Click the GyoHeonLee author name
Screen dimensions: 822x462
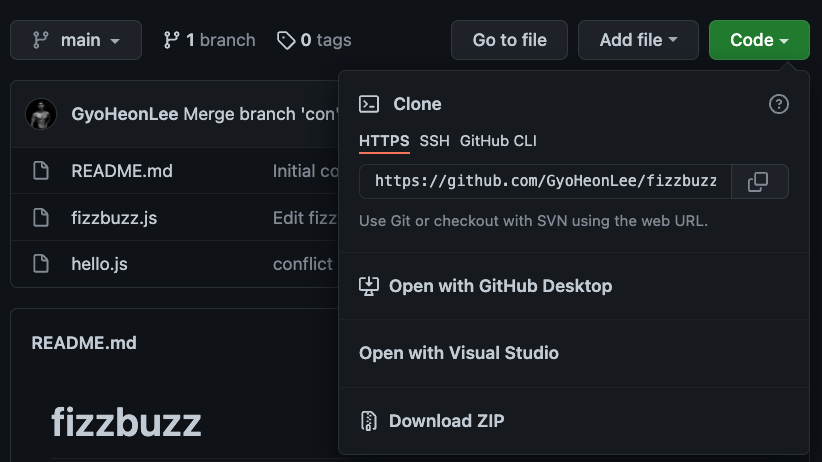point(125,114)
